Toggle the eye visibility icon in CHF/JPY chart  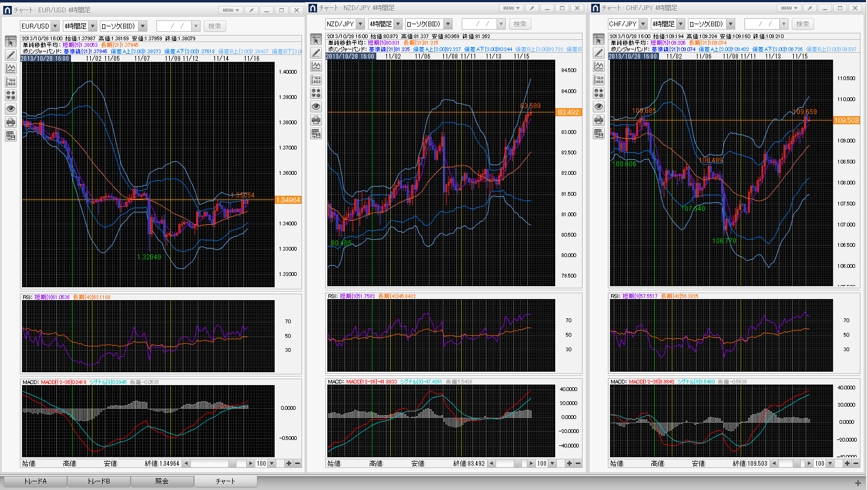click(x=599, y=106)
